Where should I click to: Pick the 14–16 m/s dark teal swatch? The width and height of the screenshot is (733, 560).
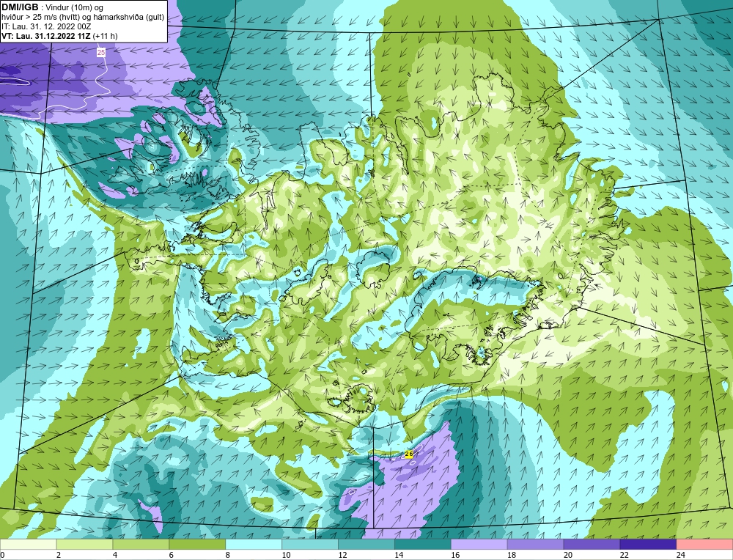pos(423,544)
